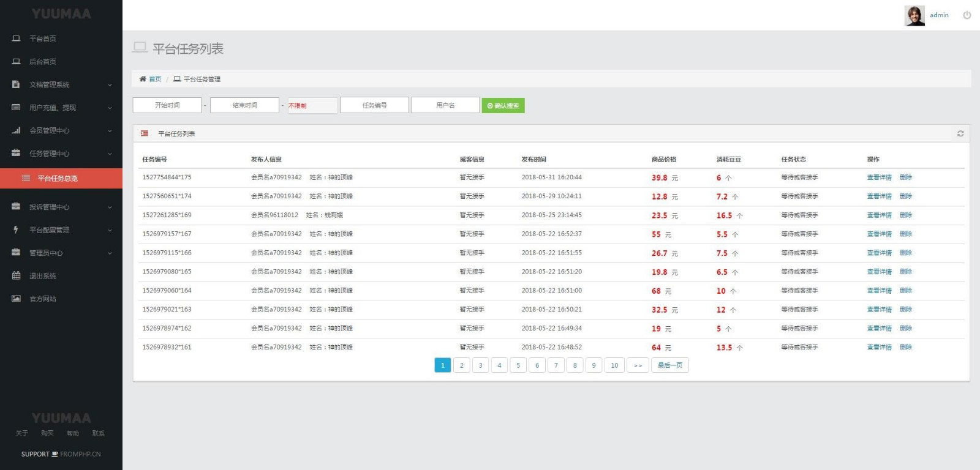The width and height of the screenshot is (980, 470).
Task: Delete task 1527261285*169 via 删除 link
Action: point(905,215)
